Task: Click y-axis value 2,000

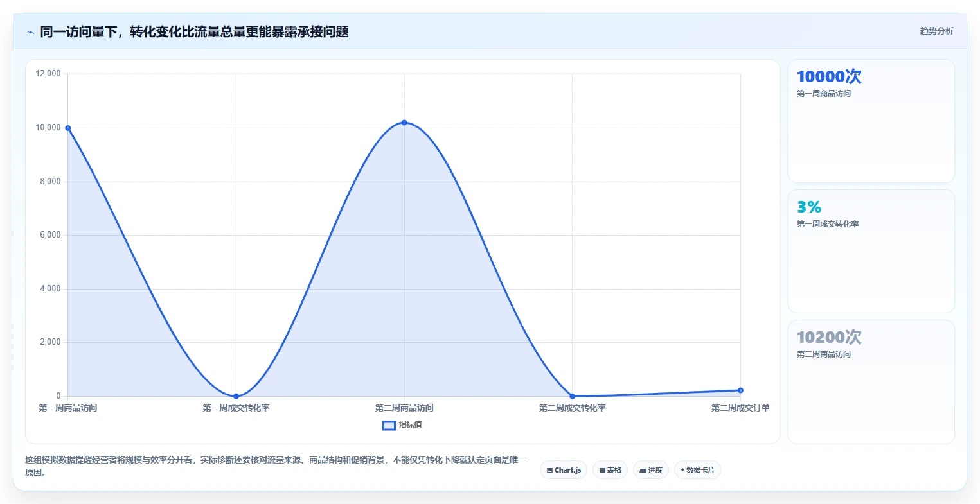Action: 50,342
